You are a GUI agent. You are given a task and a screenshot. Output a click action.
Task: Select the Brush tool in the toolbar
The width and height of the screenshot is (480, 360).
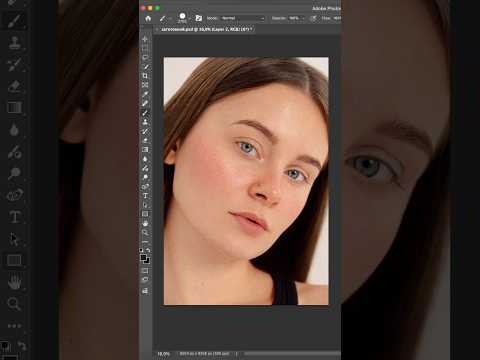(145, 113)
